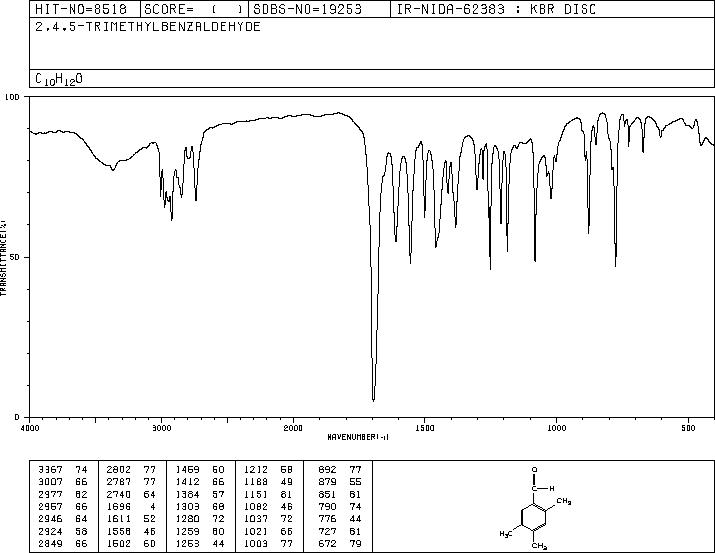Click transmittance value 4 beside 1696
The image size is (715, 553).
point(153,506)
